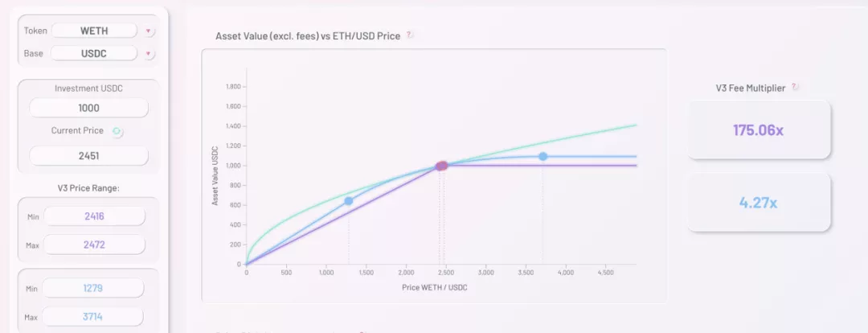The image size is (868, 333).
Task: Click the 4.27x fee multiplier card
Action: (x=758, y=203)
